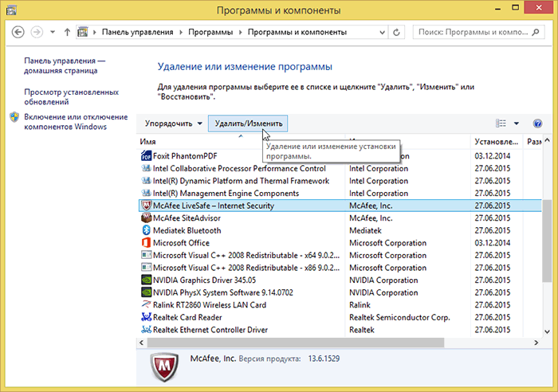Screen dimensions: 558x392
Task: Click the Back navigation arrow
Action: tap(18, 32)
